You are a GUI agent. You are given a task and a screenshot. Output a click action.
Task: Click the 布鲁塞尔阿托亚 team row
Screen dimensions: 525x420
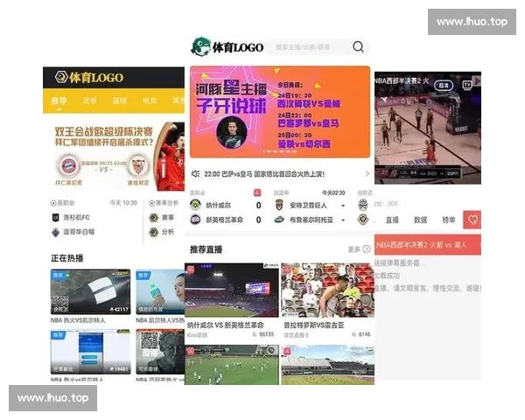click(x=310, y=220)
